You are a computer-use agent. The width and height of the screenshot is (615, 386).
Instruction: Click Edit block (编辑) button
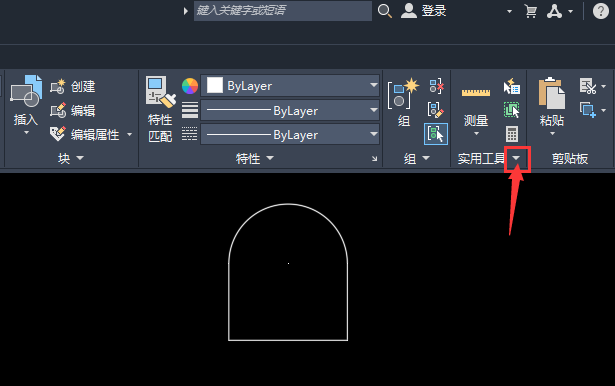pos(73,111)
